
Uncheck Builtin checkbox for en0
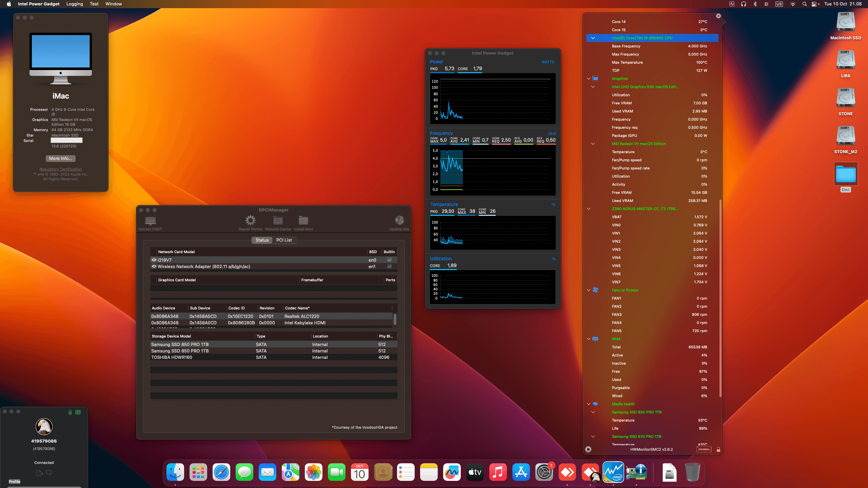coord(389,260)
